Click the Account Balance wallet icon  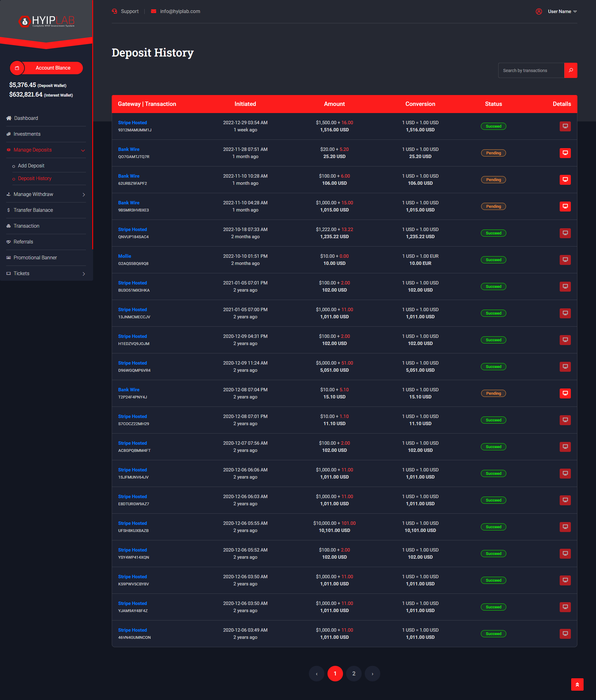pyautogui.click(x=17, y=68)
